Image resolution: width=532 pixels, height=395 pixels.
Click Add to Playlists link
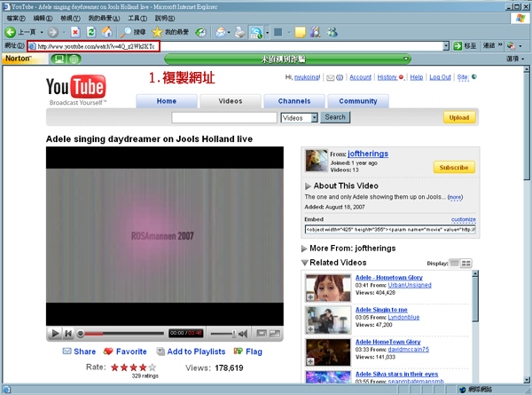(191, 352)
